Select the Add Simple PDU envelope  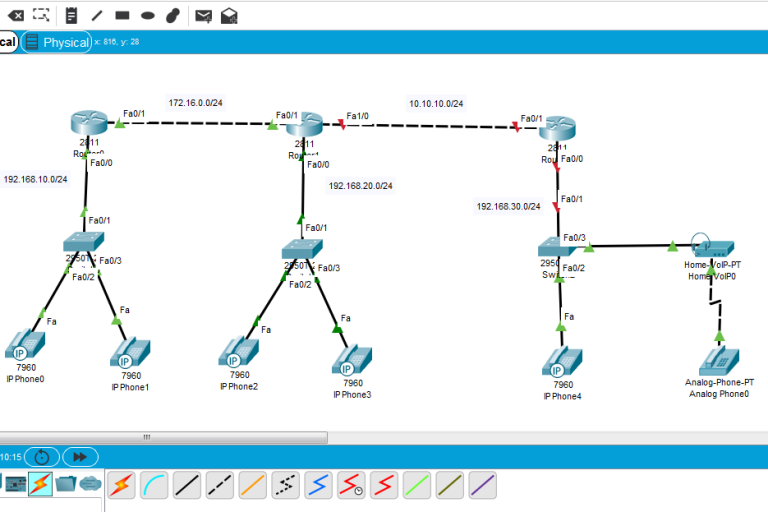coord(203,15)
